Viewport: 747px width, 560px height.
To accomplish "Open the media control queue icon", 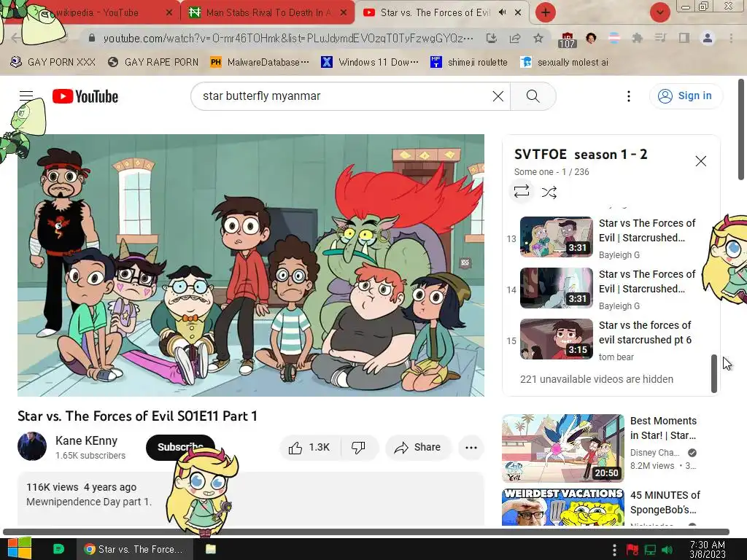I will (x=660, y=38).
